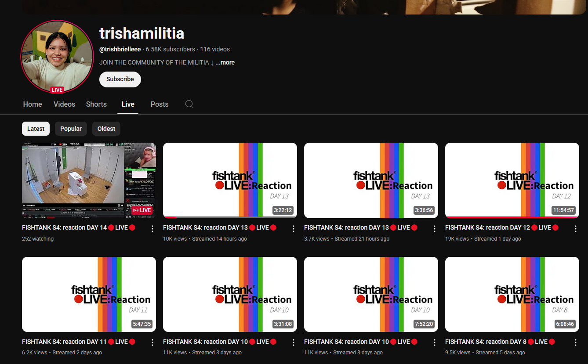Switch to the Videos tab
The width and height of the screenshot is (588, 364).
(x=64, y=104)
